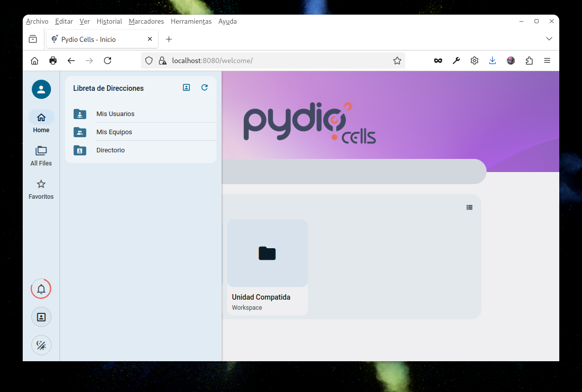The image size is (582, 392).
Task: Reload the current page
Action: click(108, 61)
